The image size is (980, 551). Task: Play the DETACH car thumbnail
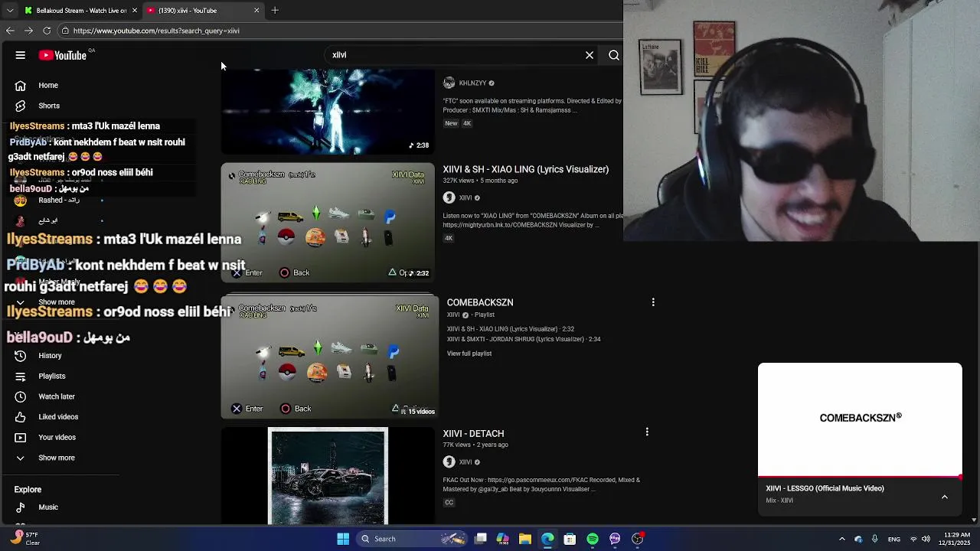[328, 476]
